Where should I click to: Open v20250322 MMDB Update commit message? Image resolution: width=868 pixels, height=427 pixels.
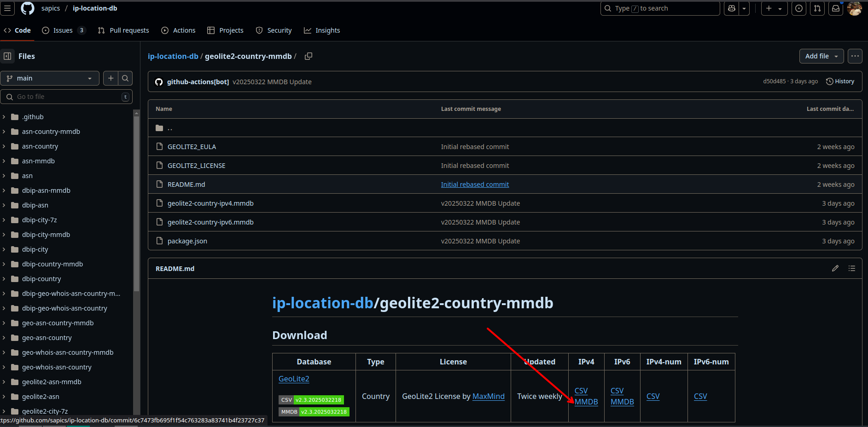[x=272, y=82]
